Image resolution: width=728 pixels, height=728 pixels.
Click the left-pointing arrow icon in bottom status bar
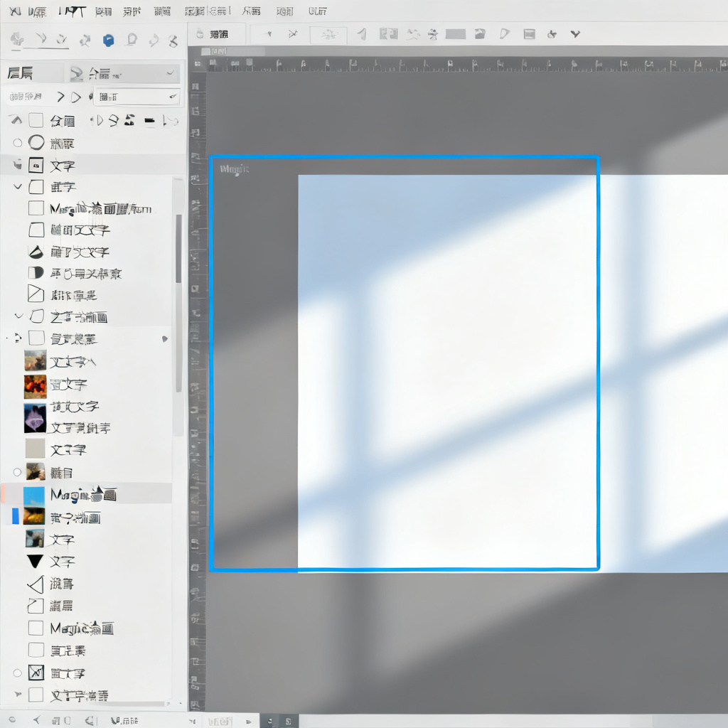point(36,720)
